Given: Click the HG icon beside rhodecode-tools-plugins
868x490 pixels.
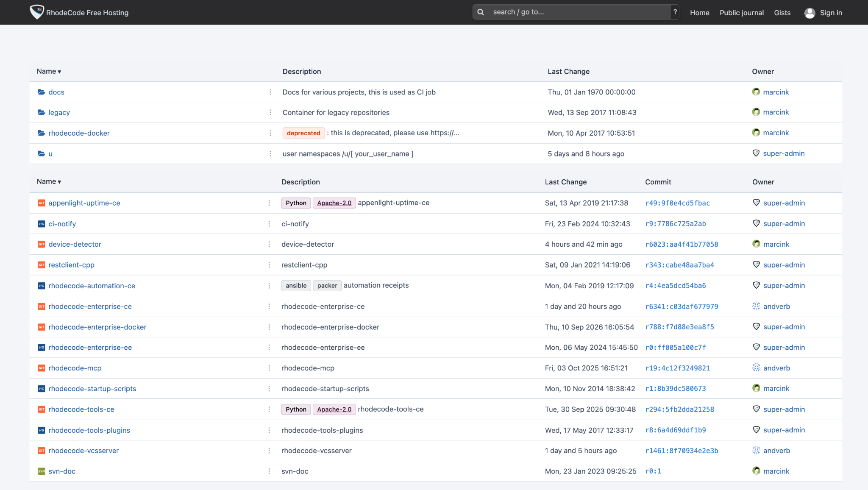Looking at the screenshot, I should (x=42, y=430).
